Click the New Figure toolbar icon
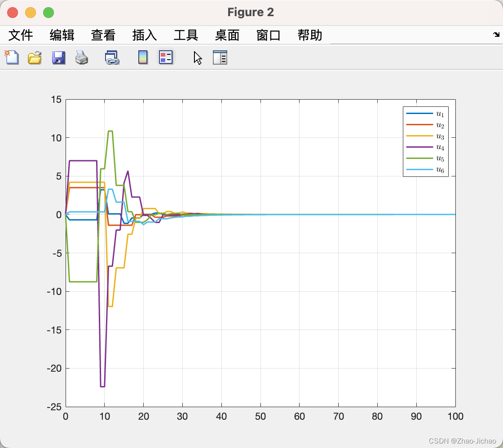 (12, 58)
